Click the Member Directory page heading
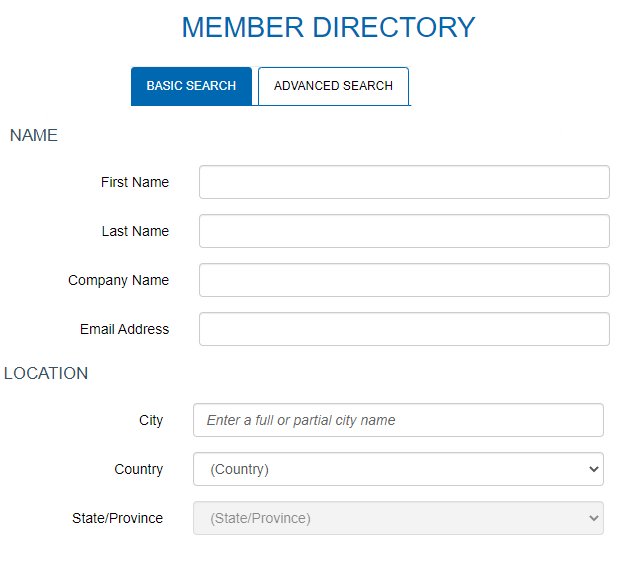 pyautogui.click(x=328, y=27)
